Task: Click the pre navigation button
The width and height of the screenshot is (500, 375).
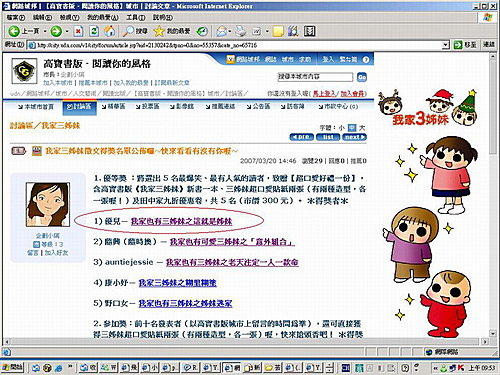Action: point(302,137)
